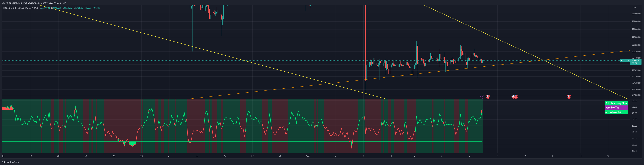Open the rightmost US flag economic event icon
The width and height of the screenshot is (644, 165).
click(x=569, y=97)
